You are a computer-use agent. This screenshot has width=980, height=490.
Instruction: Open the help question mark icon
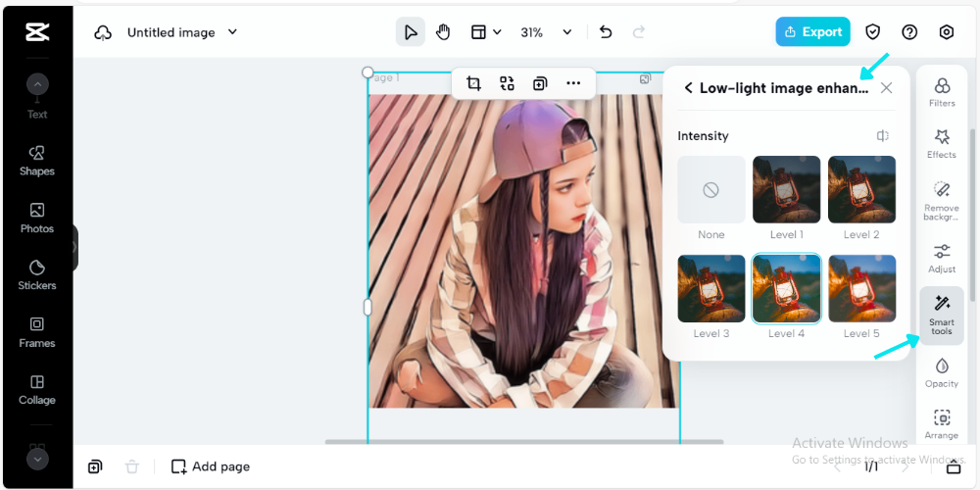tap(909, 32)
